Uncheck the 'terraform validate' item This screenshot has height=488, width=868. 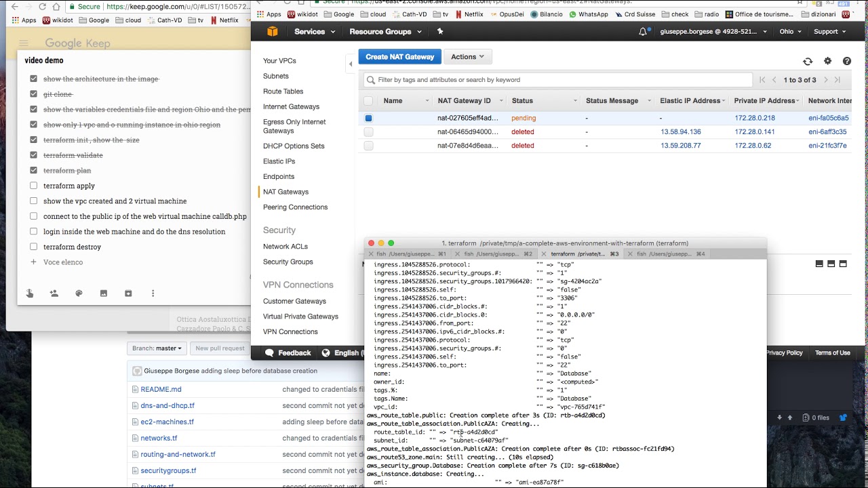coord(34,155)
